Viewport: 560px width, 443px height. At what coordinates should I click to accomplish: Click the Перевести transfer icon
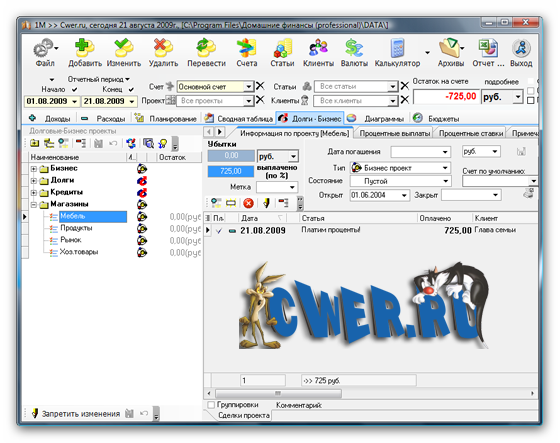pos(206,48)
